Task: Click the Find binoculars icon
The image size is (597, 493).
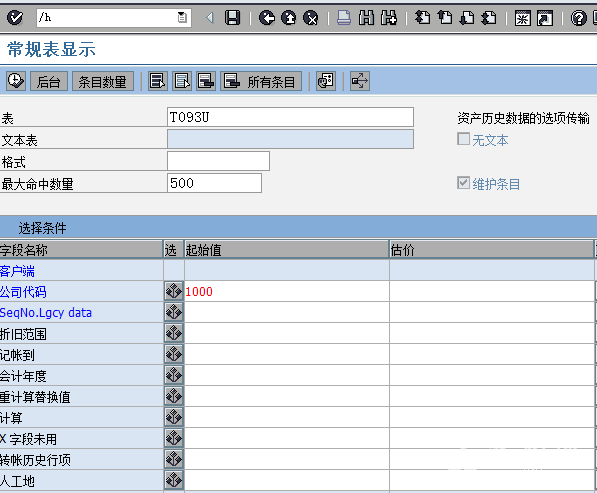Action: (366, 18)
